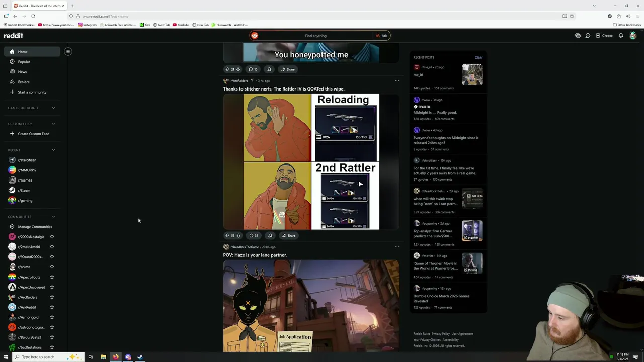Open options menu for the Rattler IV post
This screenshot has width=644, height=362.
point(397,80)
